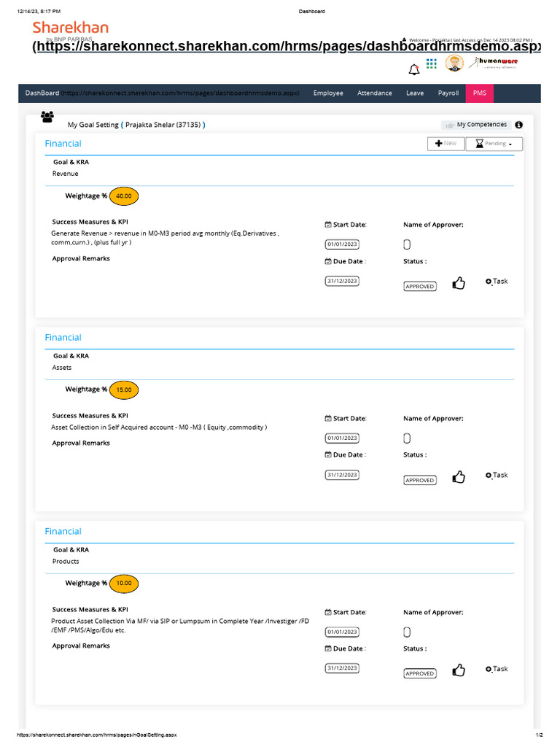
Task: Toggle approver checkbox in Assets goal
Action: 407,438
